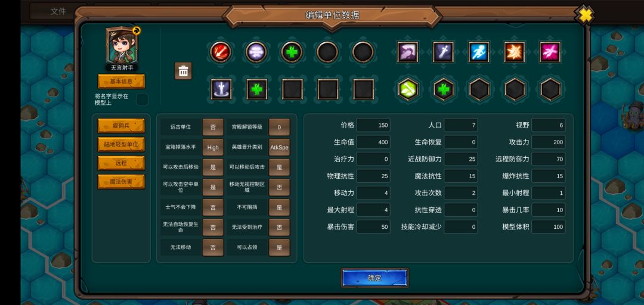Toggle 不可阻挡 value 是

279,207
